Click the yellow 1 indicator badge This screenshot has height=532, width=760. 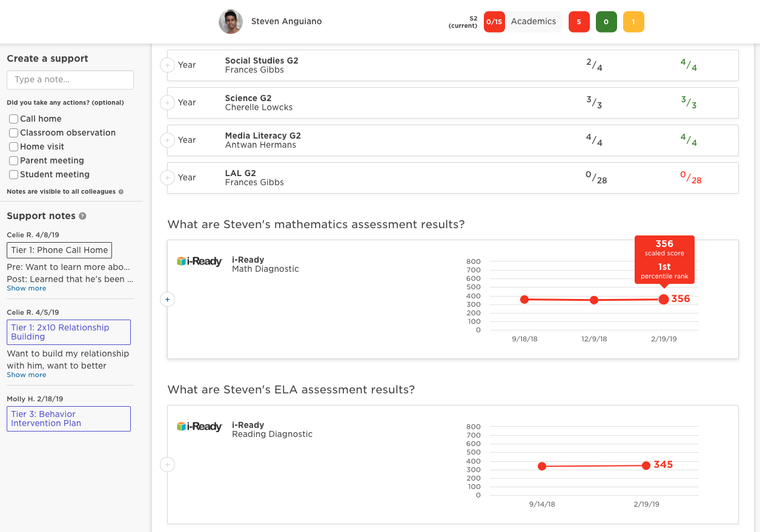click(x=633, y=22)
